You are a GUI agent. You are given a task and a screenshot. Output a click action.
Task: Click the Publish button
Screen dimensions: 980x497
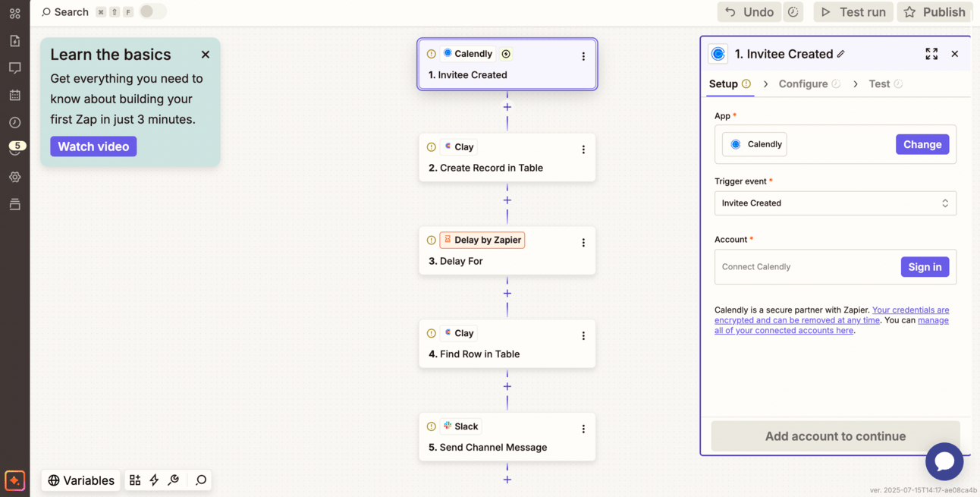[934, 12]
